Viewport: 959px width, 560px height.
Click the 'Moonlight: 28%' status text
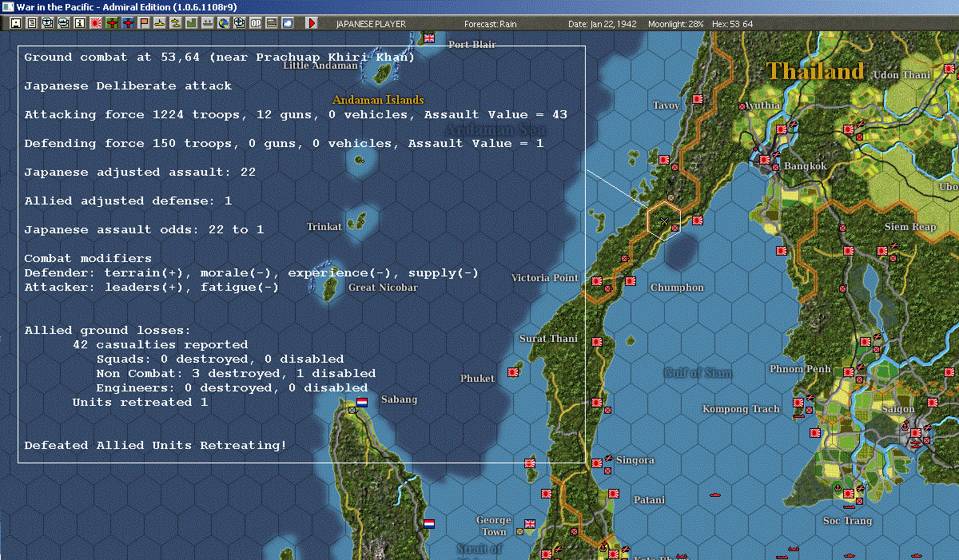676,24
